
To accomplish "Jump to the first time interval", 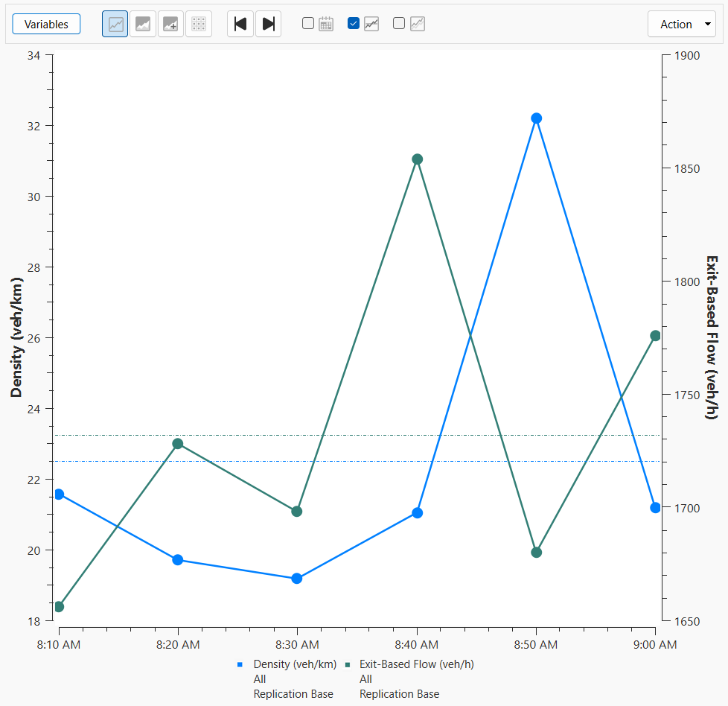I will click(x=240, y=24).
